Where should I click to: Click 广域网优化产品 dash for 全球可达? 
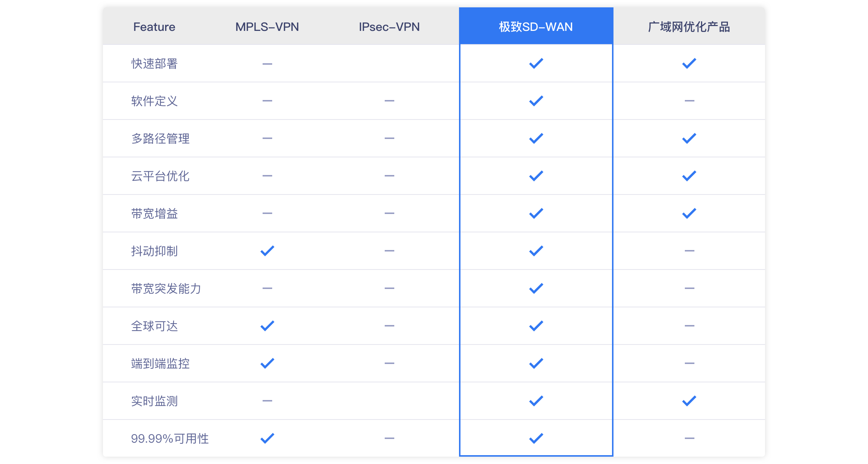tap(689, 326)
